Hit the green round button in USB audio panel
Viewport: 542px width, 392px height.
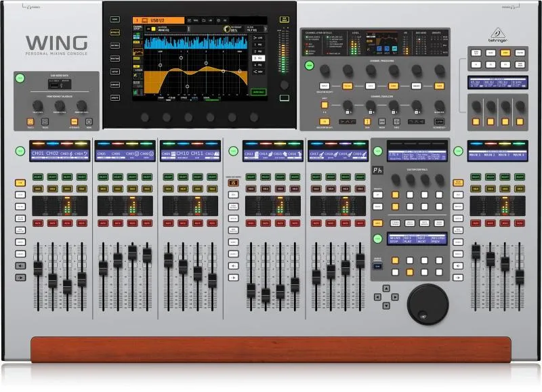[20, 79]
